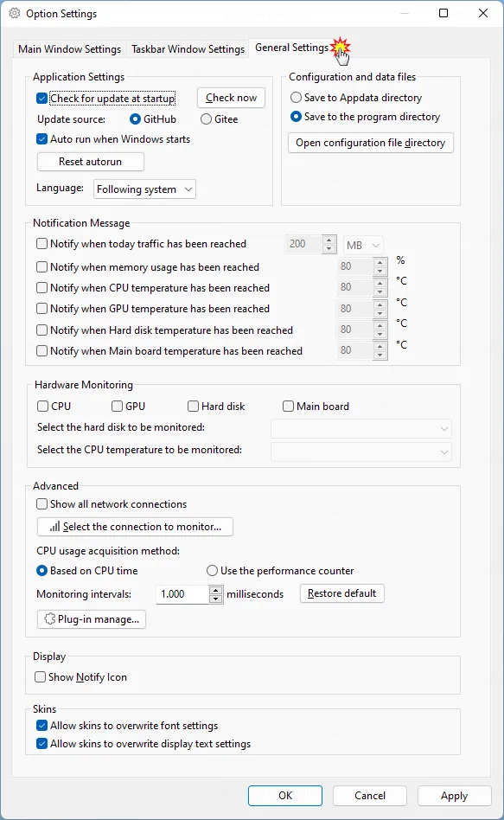Increase monitoring interval with up arrow
The image size is (504, 820).
tap(215, 590)
